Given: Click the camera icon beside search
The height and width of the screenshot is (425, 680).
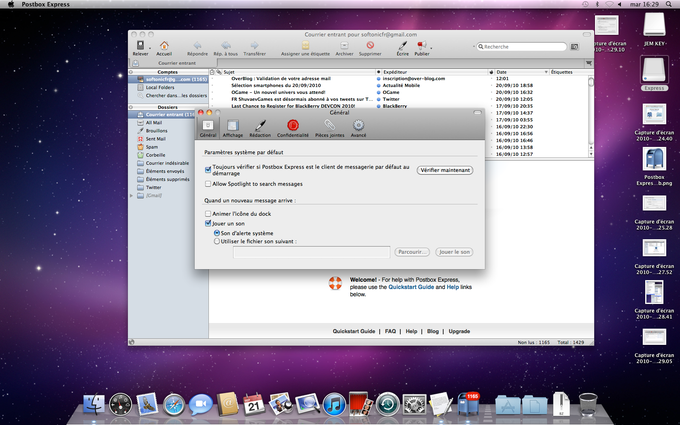Looking at the screenshot, I should (x=575, y=46).
